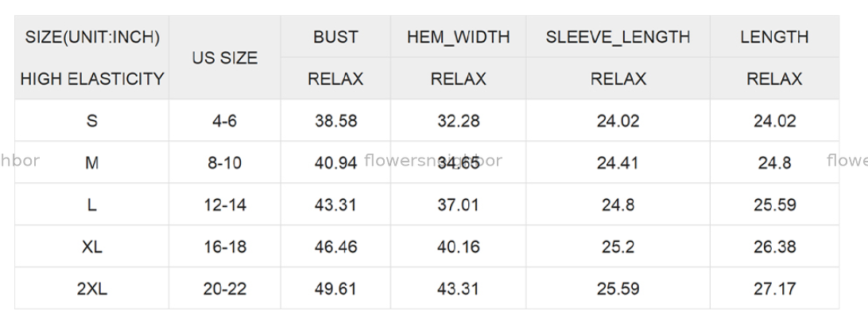Click the 2XL size row label

tap(92, 288)
